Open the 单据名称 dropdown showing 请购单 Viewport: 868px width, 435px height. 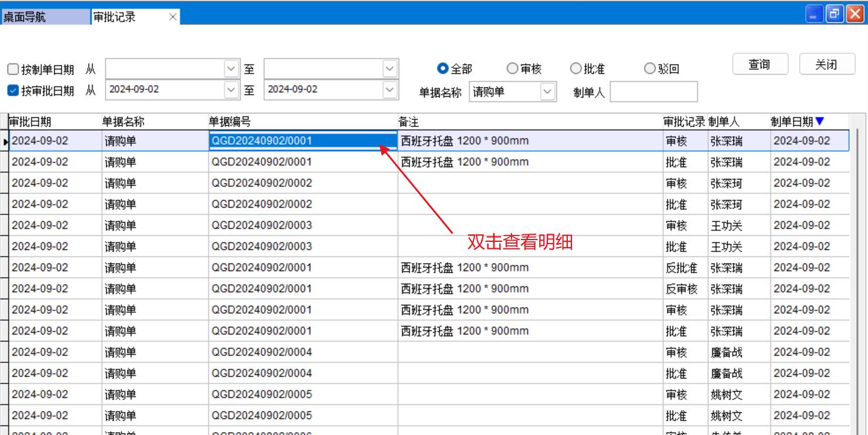click(x=547, y=92)
